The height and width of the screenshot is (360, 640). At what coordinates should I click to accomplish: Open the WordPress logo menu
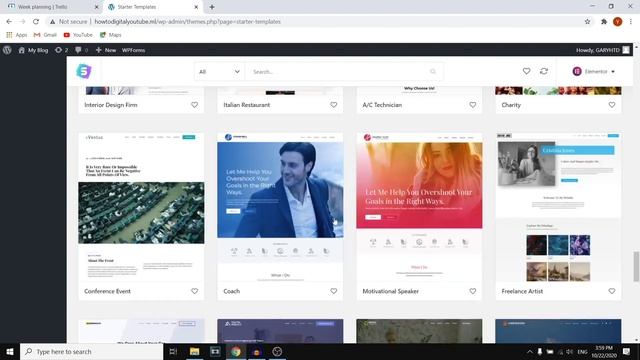coord(7,50)
